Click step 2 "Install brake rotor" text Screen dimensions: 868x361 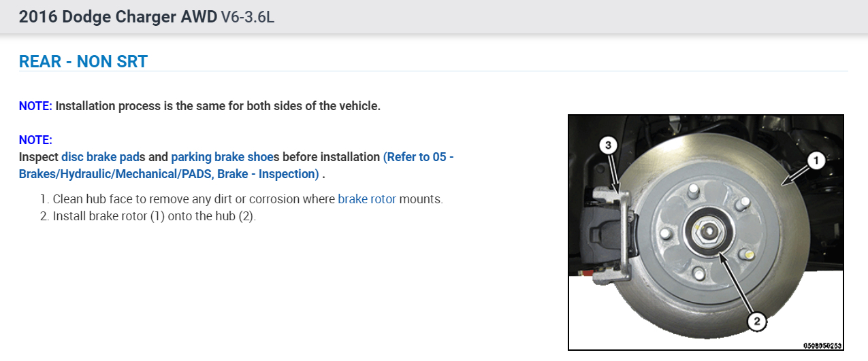pos(154,217)
